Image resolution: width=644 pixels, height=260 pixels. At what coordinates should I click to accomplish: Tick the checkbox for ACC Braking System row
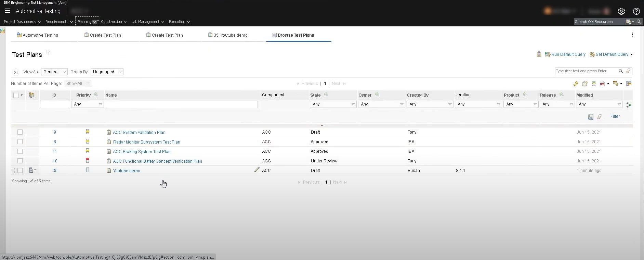point(20,151)
